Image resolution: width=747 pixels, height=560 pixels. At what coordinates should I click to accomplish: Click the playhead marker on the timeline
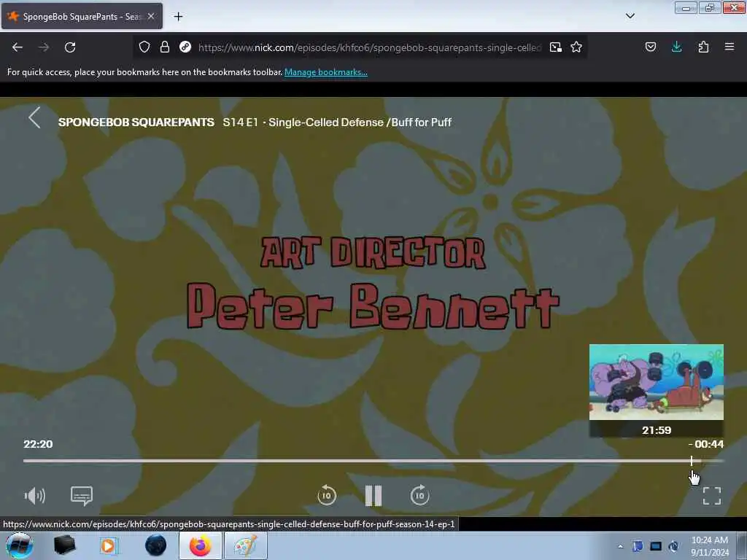pos(692,461)
